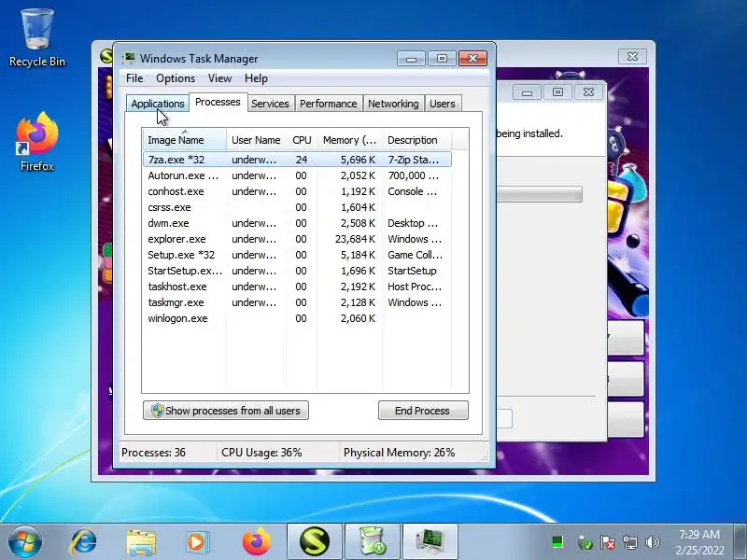Close the outer purple installer window

pyautogui.click(x=632, y=56)
